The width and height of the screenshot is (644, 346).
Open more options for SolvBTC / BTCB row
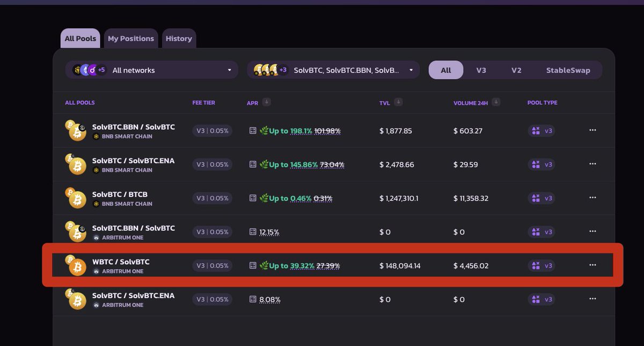pyautogui.click(x=592, y=198)
